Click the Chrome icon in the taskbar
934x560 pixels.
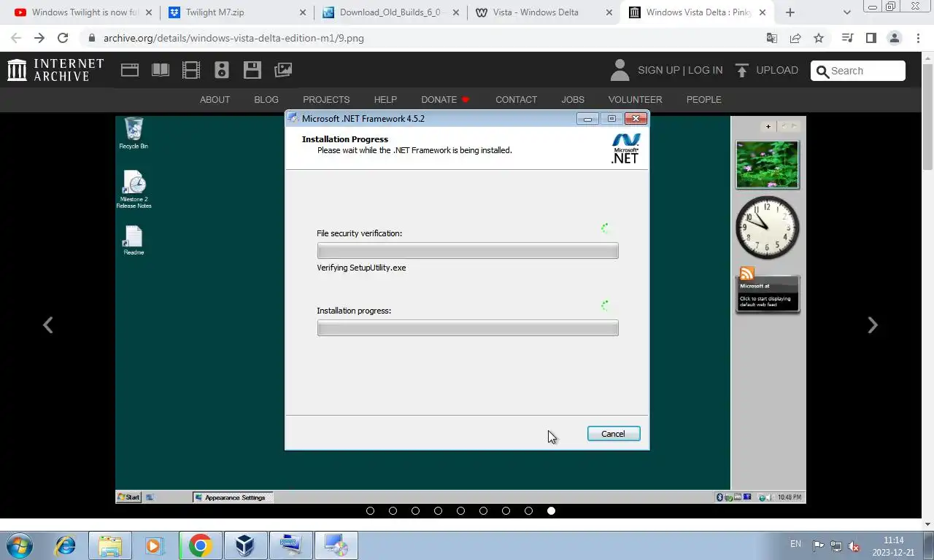[x=200, y=545]
